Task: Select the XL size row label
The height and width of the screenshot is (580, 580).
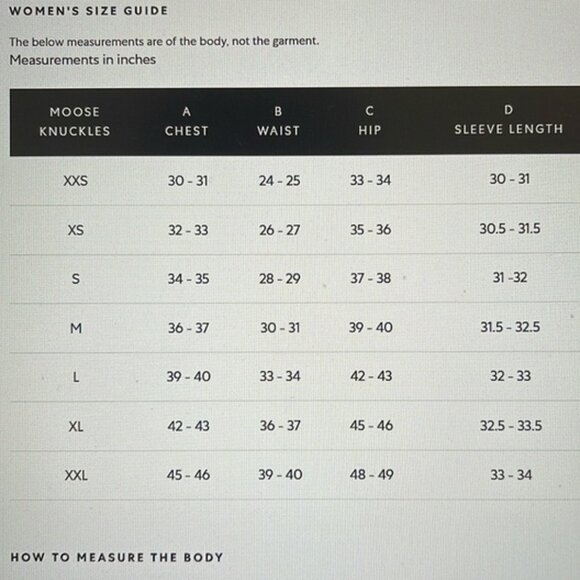Action: 76,426
